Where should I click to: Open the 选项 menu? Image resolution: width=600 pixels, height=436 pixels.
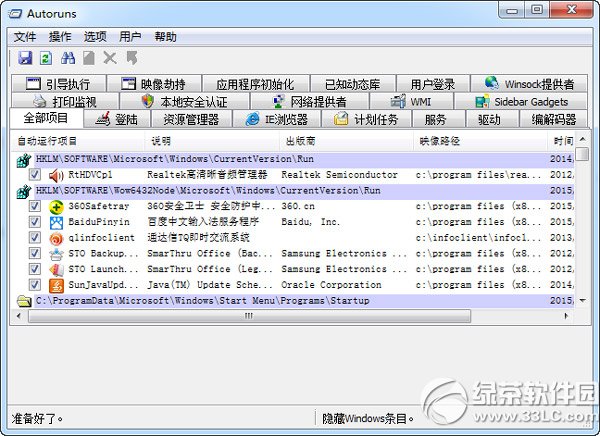(95, 37)
